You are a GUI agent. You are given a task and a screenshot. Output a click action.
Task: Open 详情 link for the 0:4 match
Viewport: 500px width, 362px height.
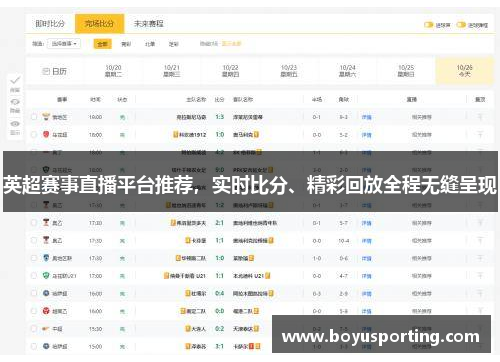(367, 294)
